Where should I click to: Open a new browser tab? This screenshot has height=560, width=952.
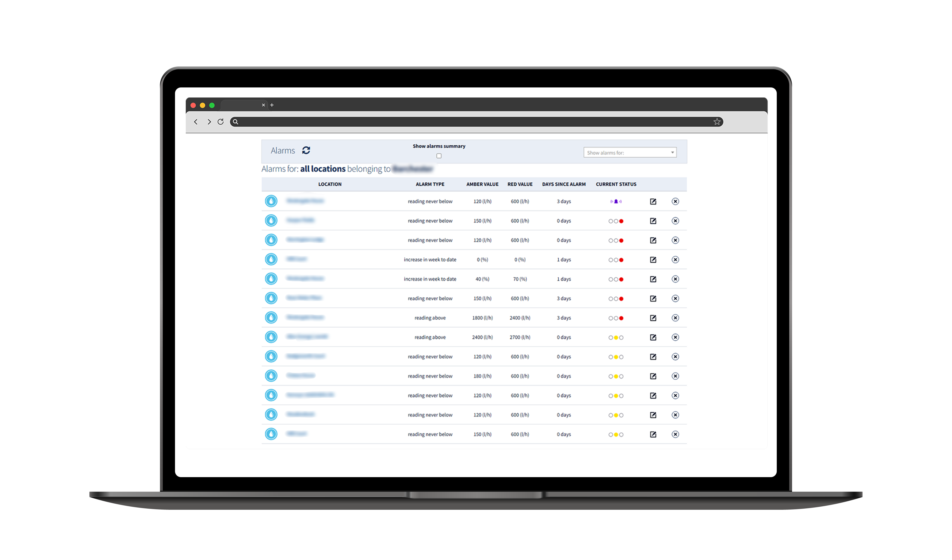pos(272,105)
